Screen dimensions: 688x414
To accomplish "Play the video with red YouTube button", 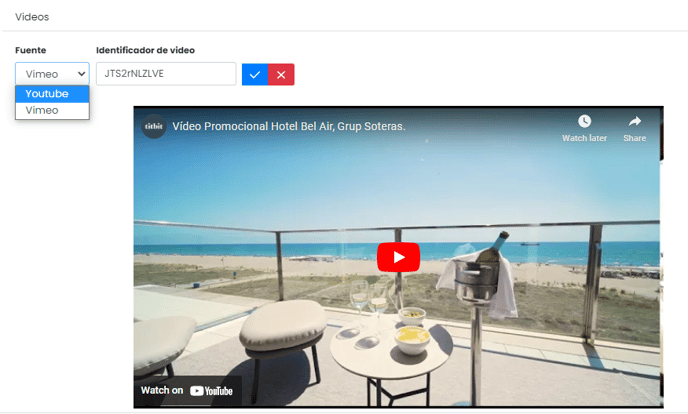I will point(398,257).
